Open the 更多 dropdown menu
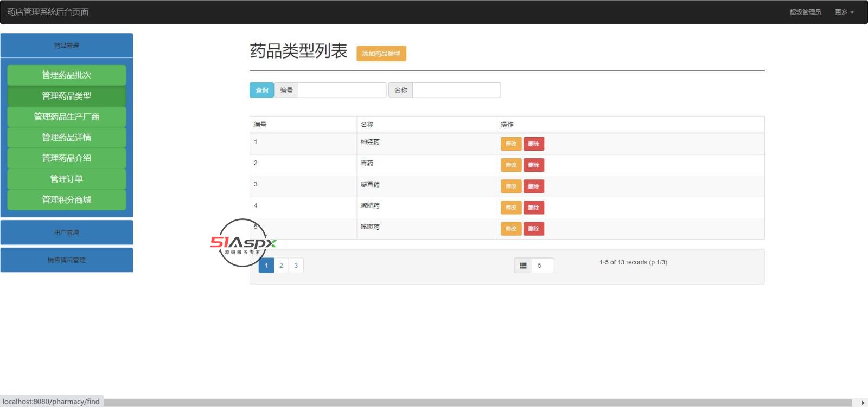This screenshot has width=868, height=407. [844, 12]
